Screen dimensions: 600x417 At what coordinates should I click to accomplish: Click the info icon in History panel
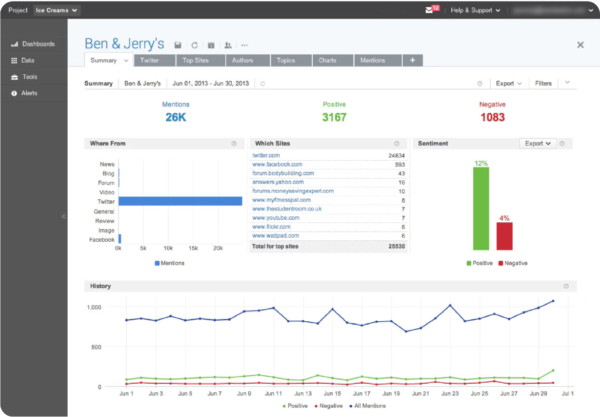566,286
